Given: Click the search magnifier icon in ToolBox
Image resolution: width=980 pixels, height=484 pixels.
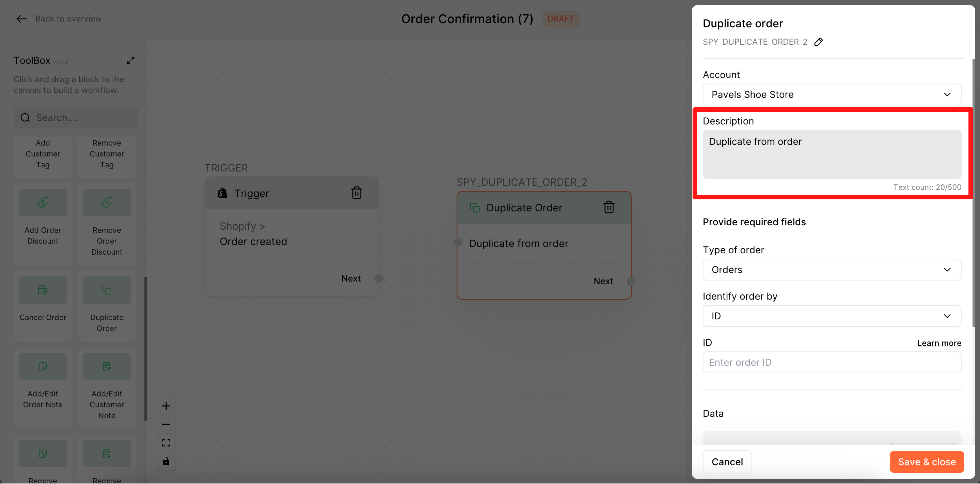Looking at the screenshot, I should click(25, 118).
